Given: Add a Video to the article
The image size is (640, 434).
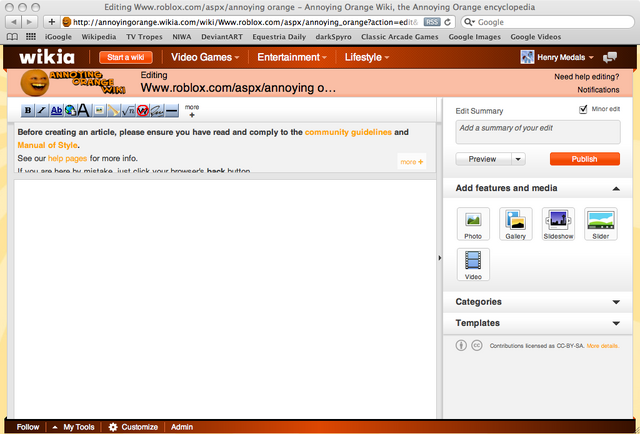Looking at the screenshot, I should (473, 265).
